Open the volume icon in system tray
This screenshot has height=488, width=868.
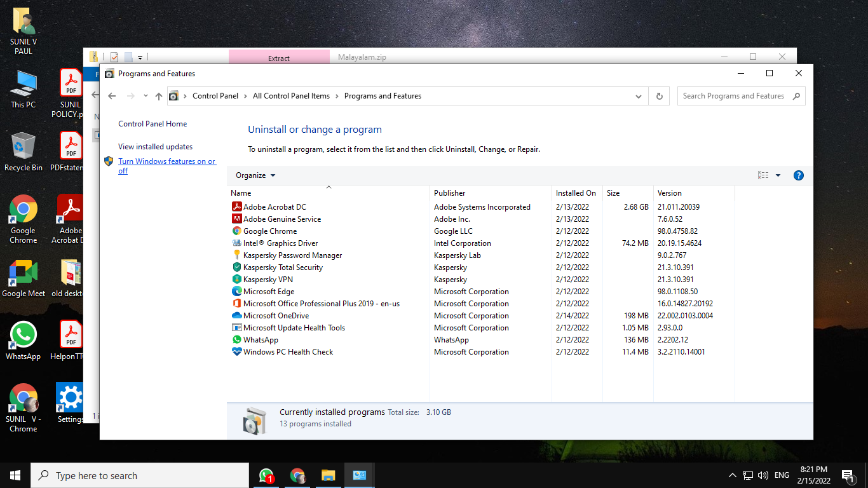[x=763, y=475]
